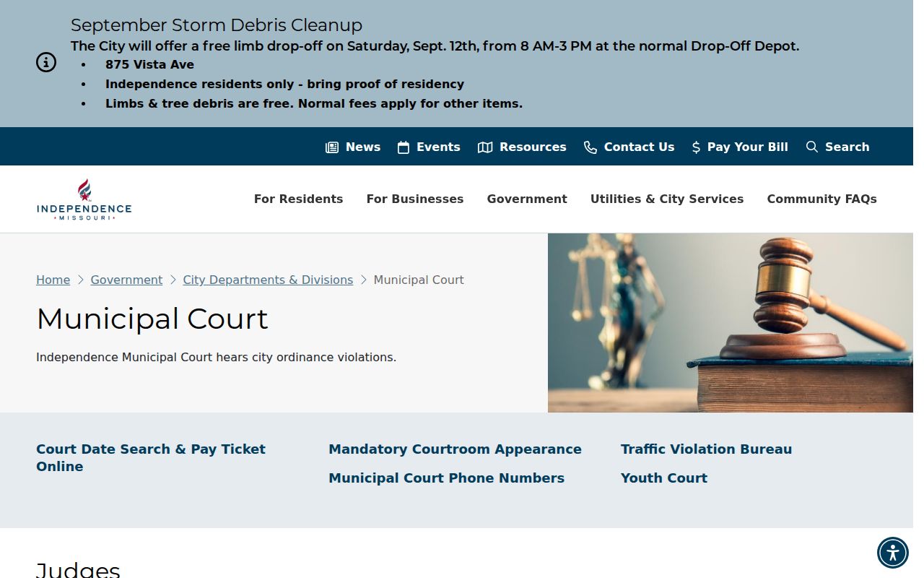Open the For Residents menu
This screenshot has width=924, height=578.
click(298, 199)
